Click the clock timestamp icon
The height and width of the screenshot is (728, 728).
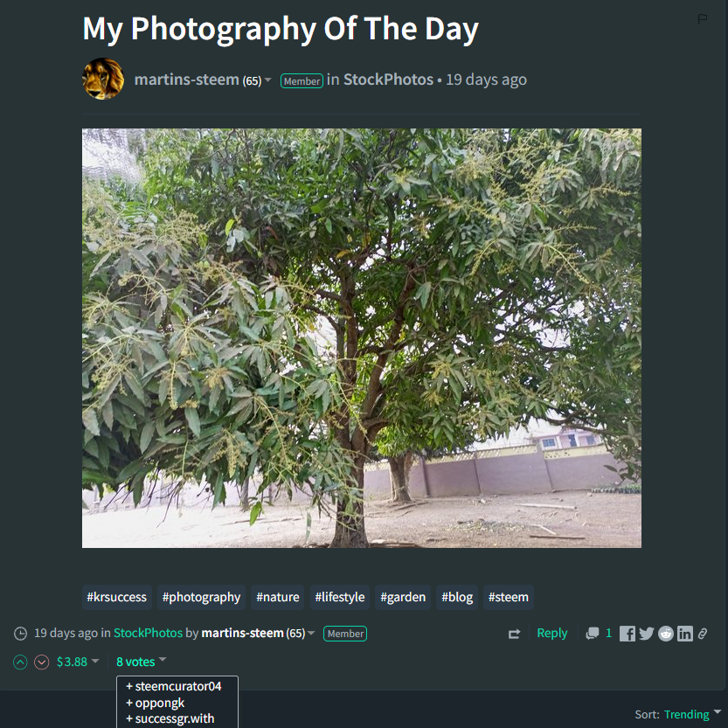[x=20, y=634]
